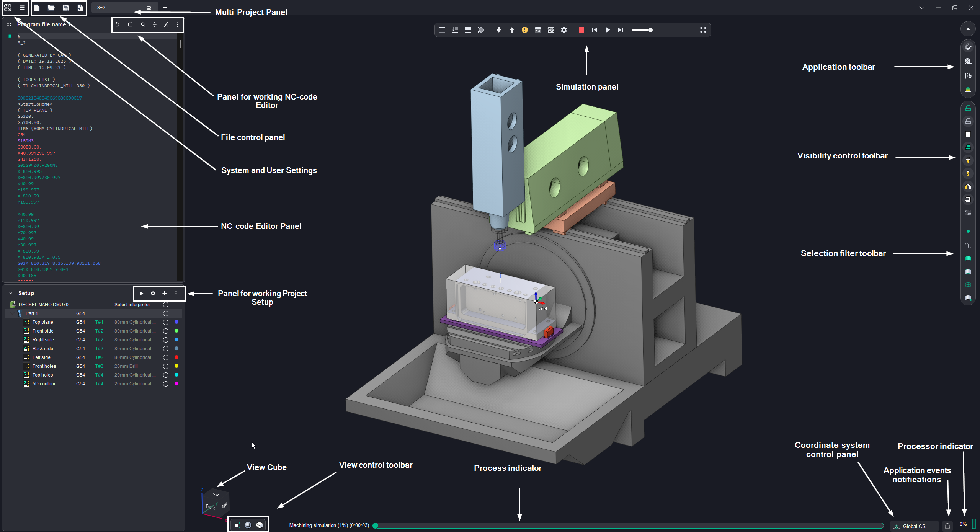Open the Setup panel three-dot menu
980x532 pixels.
(176, 293)
